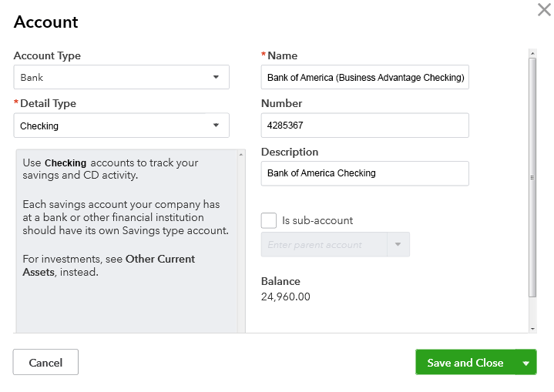
Task: Click the Description label
Action: pos(290,152)
